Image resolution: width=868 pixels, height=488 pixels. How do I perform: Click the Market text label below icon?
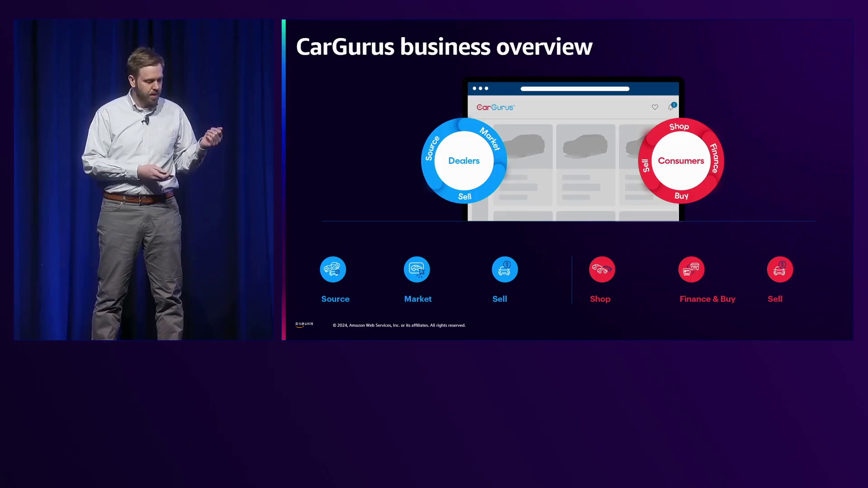418,299
